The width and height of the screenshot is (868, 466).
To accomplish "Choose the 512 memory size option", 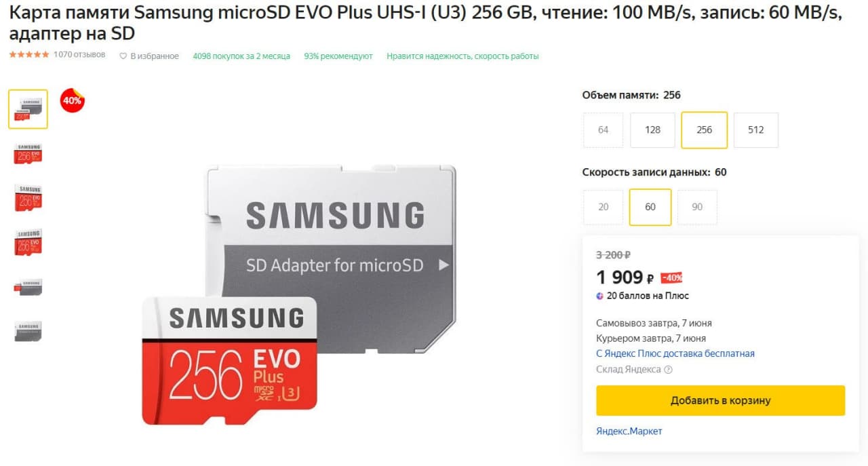I will [755, 130].
